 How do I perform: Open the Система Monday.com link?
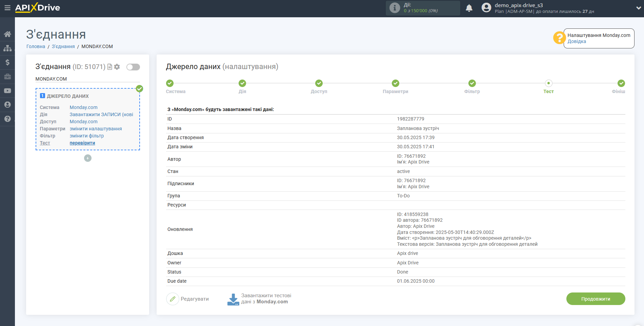[x=83, y=107]
